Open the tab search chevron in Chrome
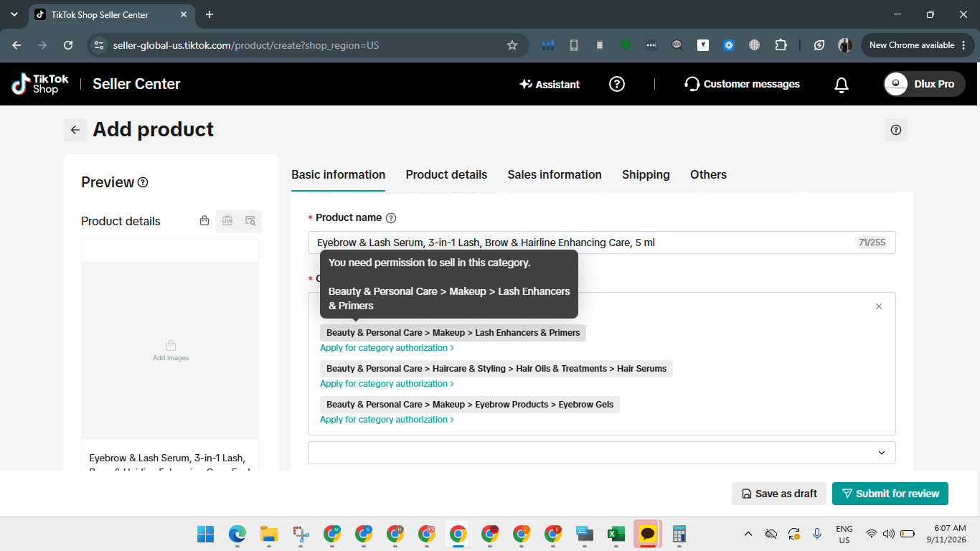This screenshot has width=980, height=551. click(14, 14)
